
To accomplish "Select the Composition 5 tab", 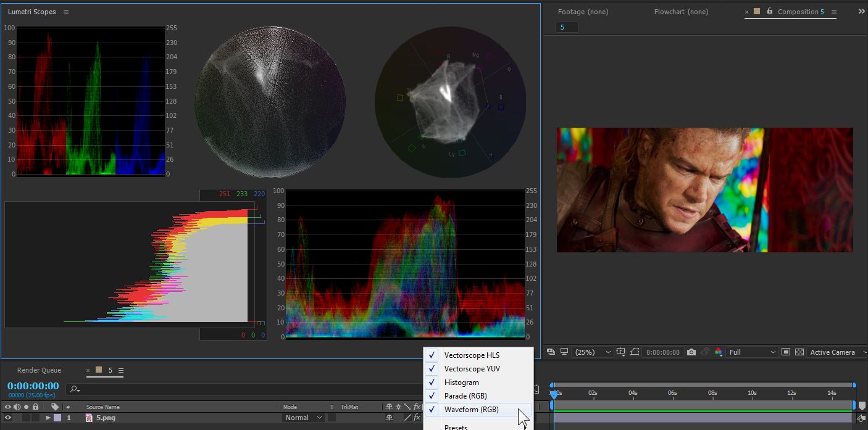I will coord(801,12).
